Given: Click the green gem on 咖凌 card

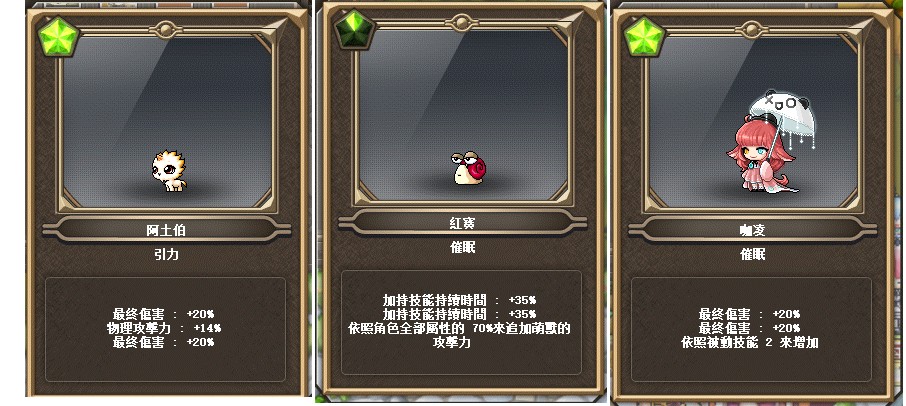Looking at the screenshot, I should pyautogui.click(x=645, y=36).
